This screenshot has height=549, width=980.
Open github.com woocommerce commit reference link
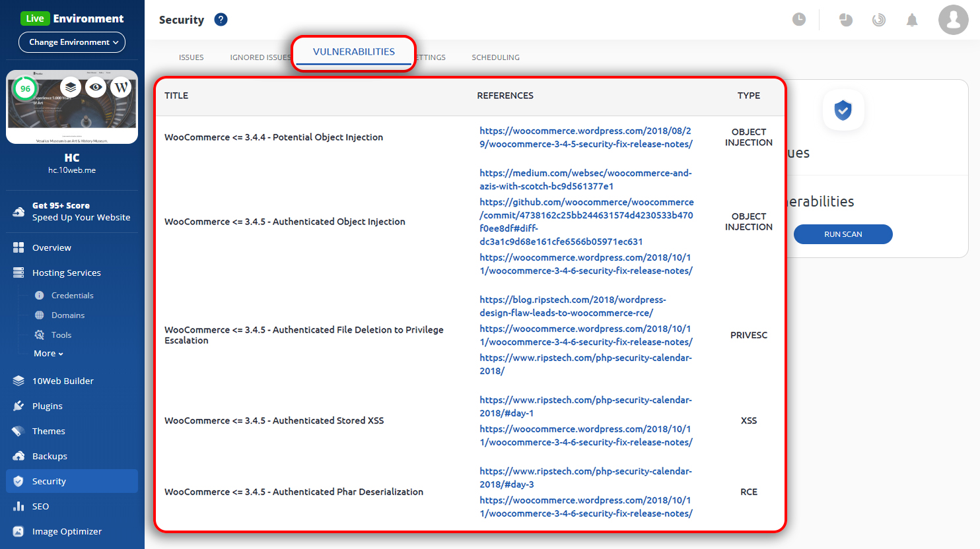tap(586, 222)
